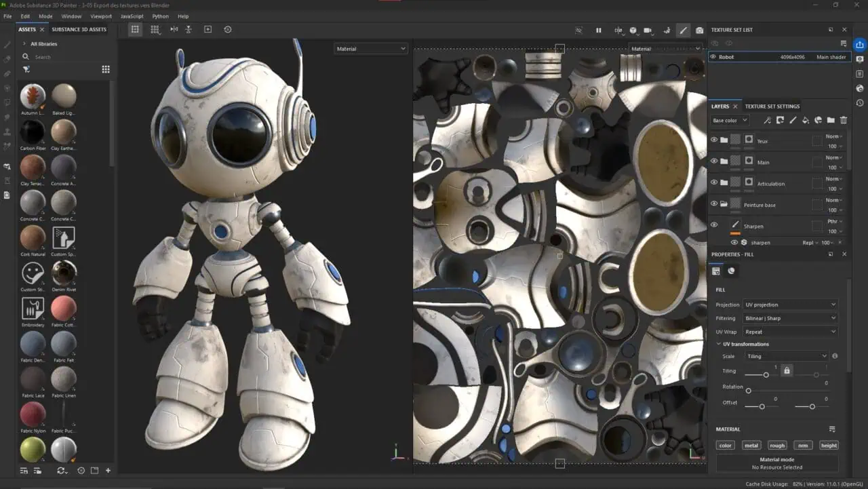Open the Base color channel dropdown

730,121
